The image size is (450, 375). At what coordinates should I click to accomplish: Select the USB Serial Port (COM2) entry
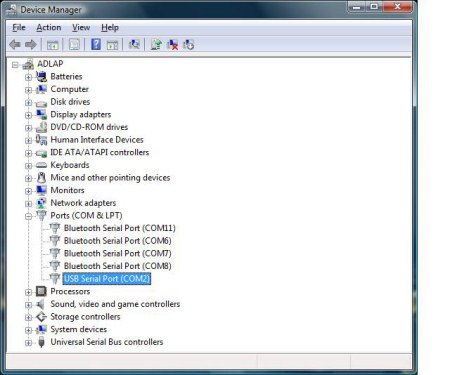point(107,279)
